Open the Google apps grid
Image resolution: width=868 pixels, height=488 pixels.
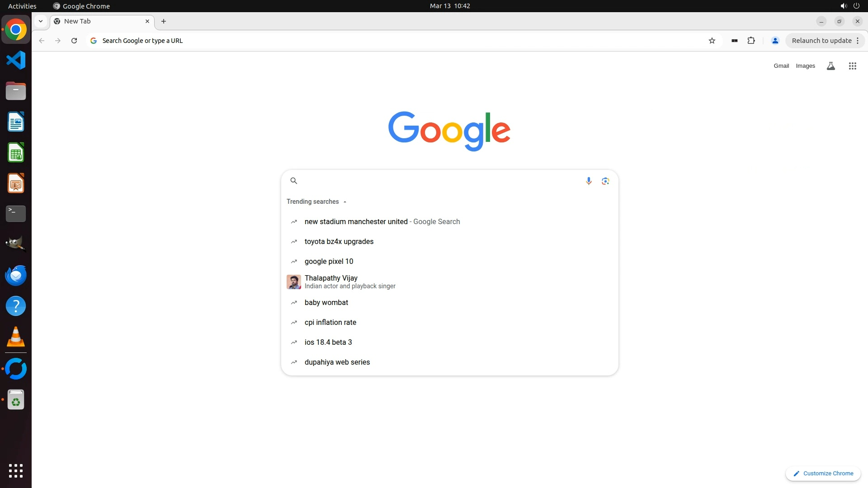click(853, 66)
